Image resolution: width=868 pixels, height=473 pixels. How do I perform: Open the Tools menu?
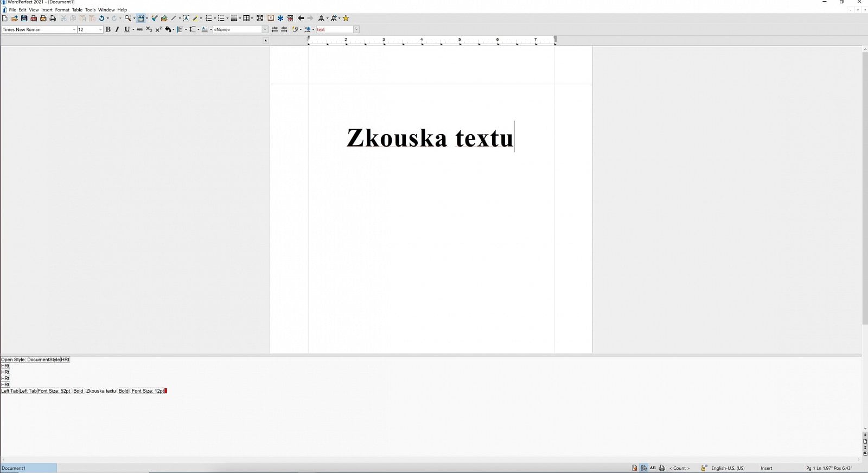[90, 10]
